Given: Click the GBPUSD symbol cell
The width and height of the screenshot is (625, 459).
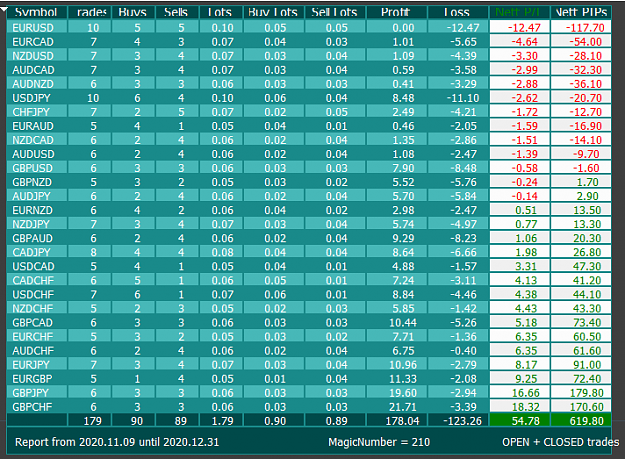Looking at the screenshot, I should coord(37,168).
